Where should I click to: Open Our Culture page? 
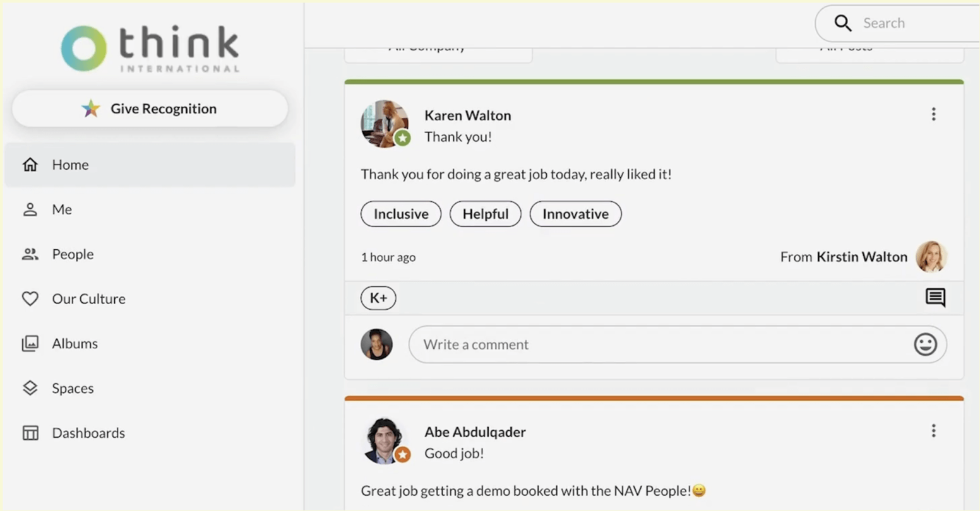point(150,299)
